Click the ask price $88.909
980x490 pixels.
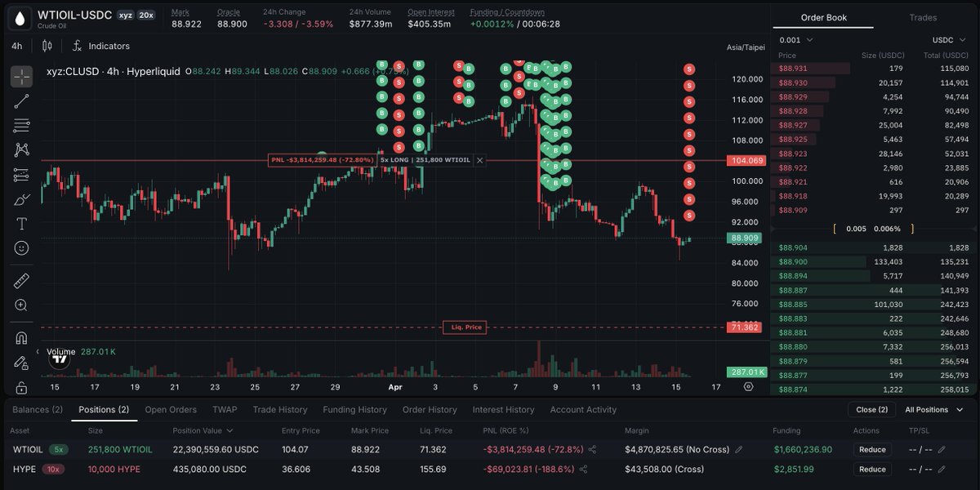pos(793,210)
